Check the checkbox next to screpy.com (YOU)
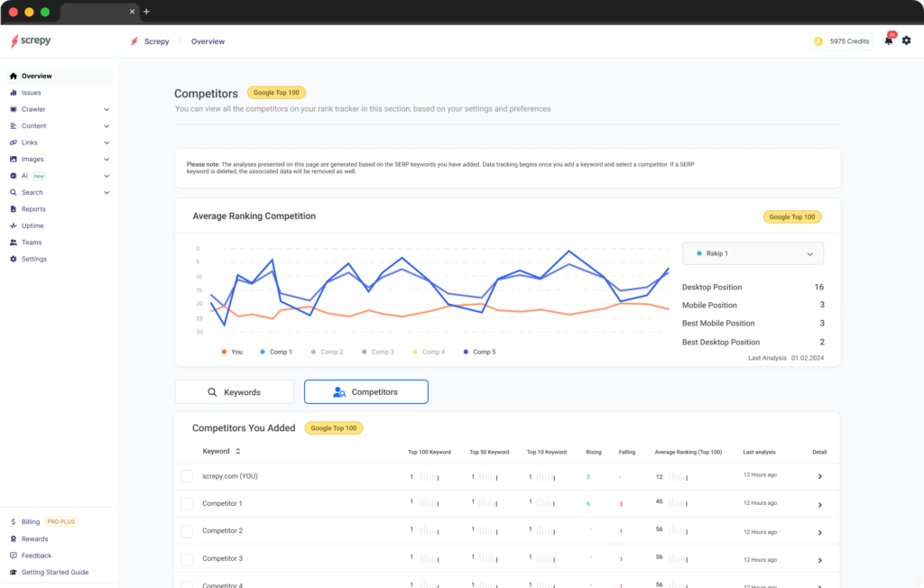 [x=187, y=475]
